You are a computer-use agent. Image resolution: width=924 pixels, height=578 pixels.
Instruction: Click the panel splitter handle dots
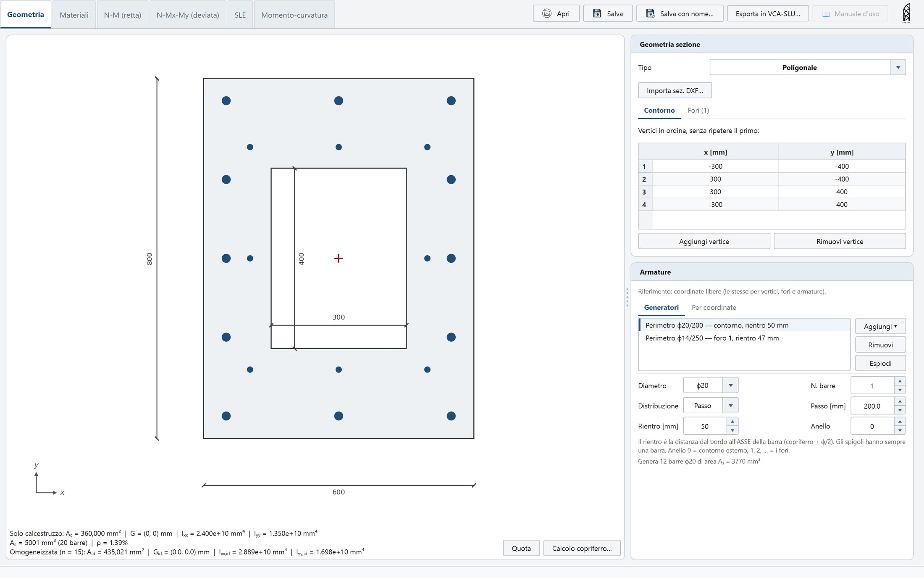point(627,297)
